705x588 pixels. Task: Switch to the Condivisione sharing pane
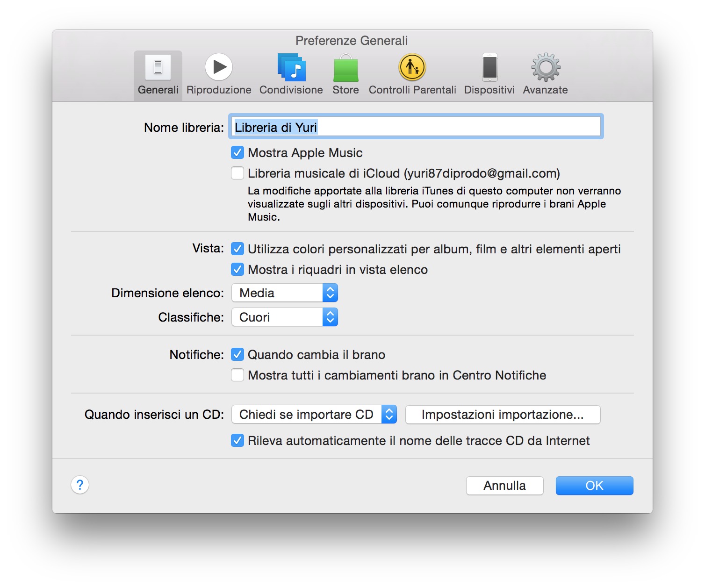291,75
